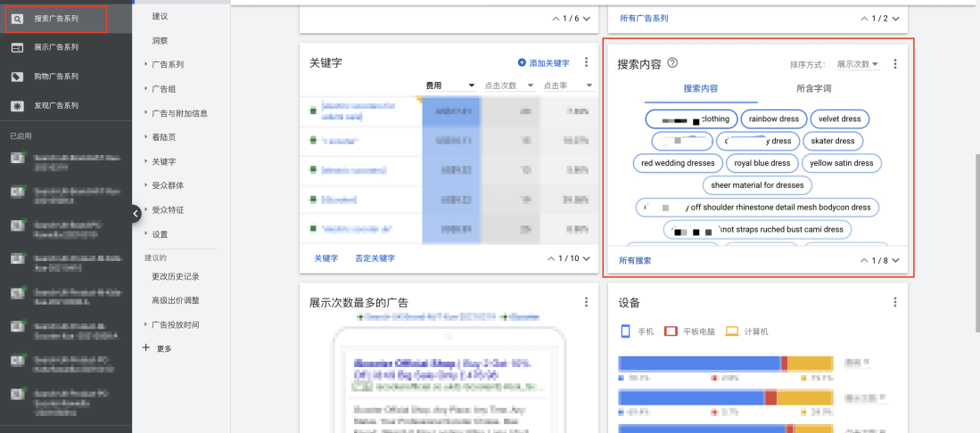Click the display campaign icon
The width and height of the screenshot is (980, 433).
coord(18,47)
